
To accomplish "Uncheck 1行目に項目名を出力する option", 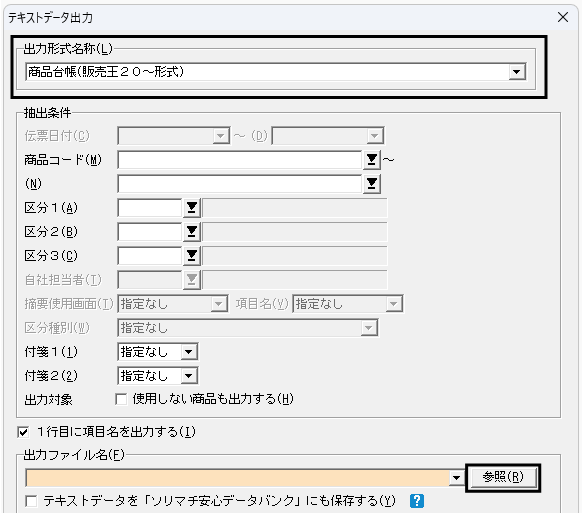I will 23,432.
